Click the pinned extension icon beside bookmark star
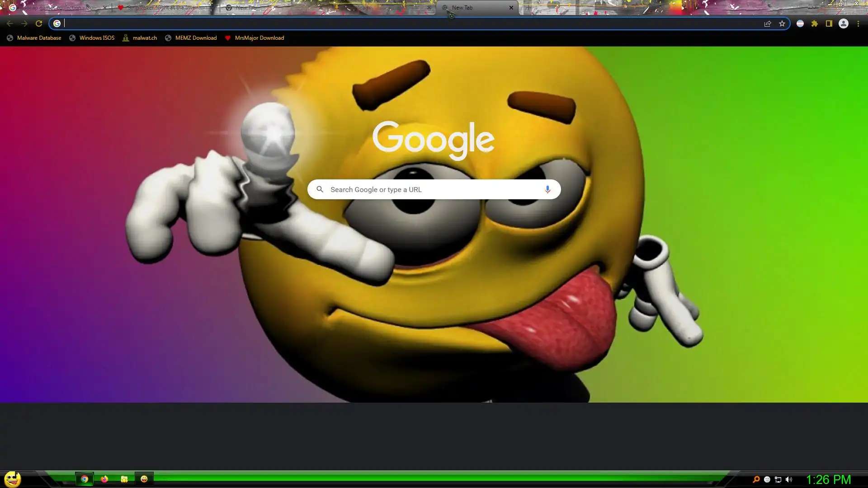The height and width of the screenshot is (488, 868). [800, 23]
